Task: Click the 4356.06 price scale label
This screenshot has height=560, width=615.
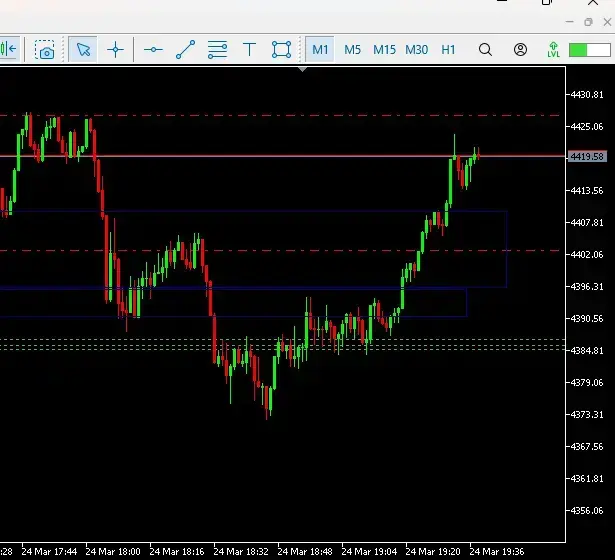Action: [587, 511]
